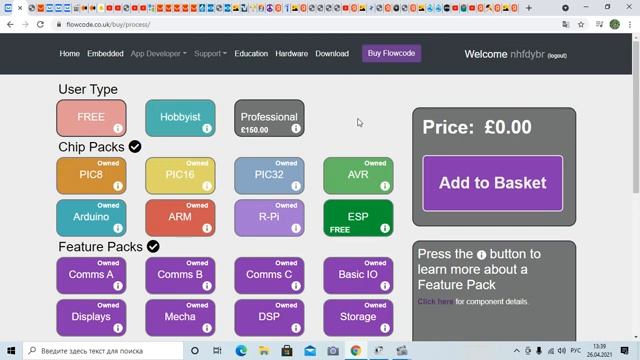
Task: Reload page with browser refresh icon
Action: coord(40,24)
